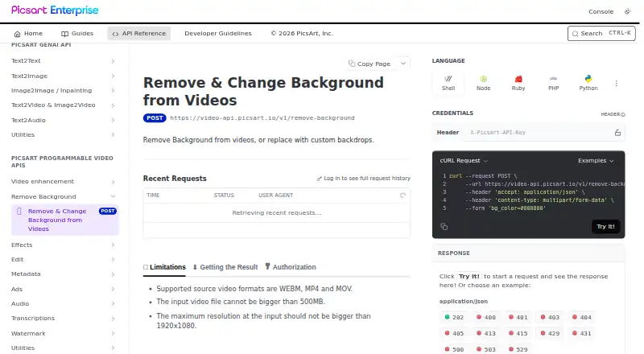Image resolution: width=644 pixels, height=354 pixels.
Task: Click the lock icon in Header credentials field
Action: 617,133
